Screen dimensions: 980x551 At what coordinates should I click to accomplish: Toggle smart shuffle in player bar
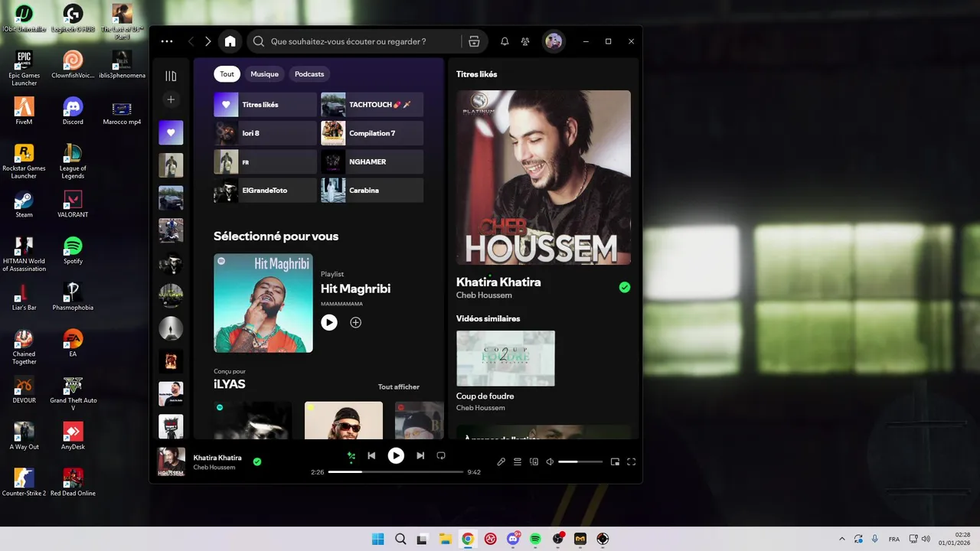click(351, 455)
